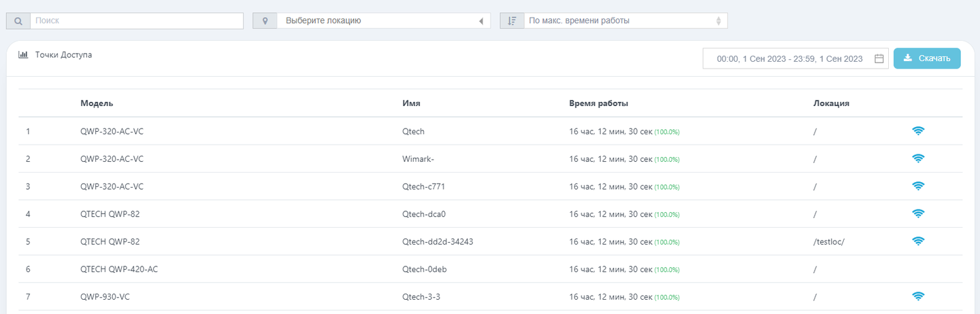
Task: Select the QTECH QWP-420-AC model cell
Action: click(119, 269)
